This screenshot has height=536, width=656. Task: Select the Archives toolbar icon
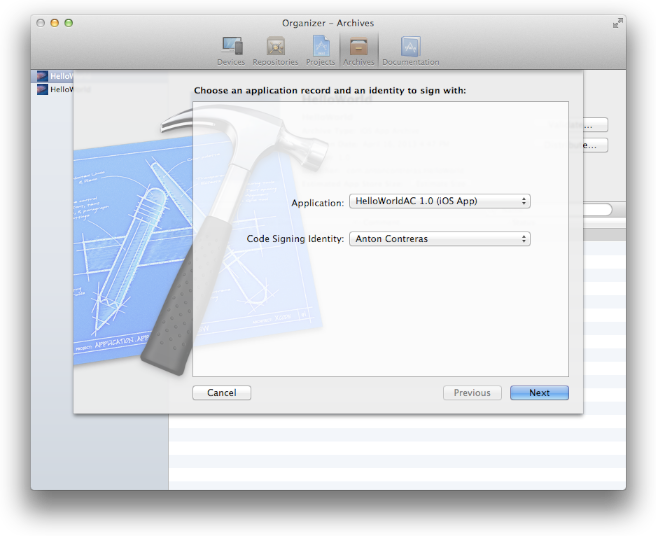pos(358,49)
